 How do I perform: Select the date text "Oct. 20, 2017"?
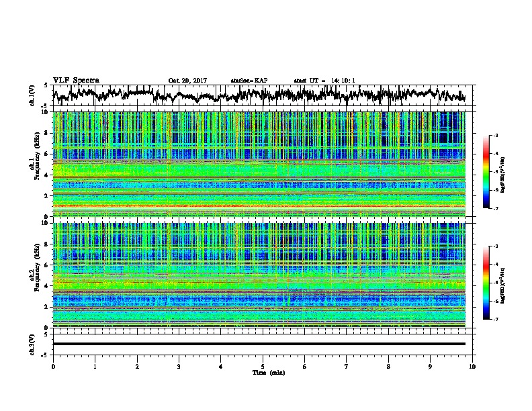tap(187, 81)
